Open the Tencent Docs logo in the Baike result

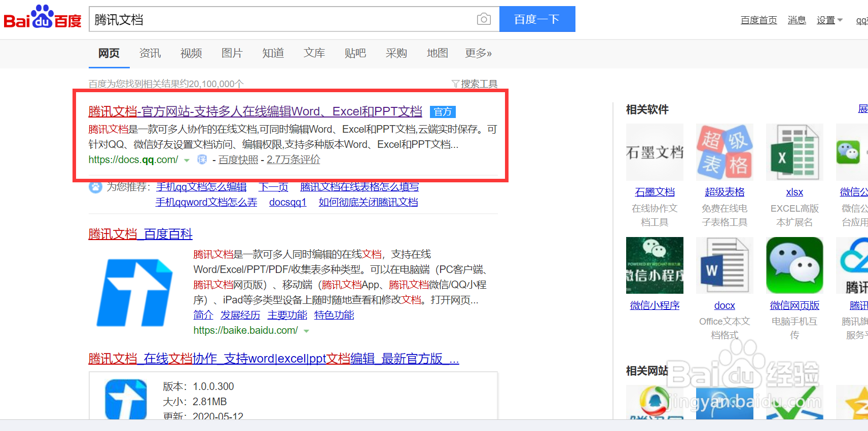(x=135, y=292)
